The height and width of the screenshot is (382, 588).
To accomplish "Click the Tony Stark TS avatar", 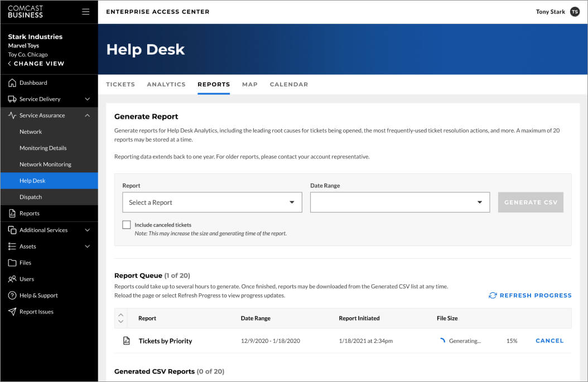I will click(575, 12).
